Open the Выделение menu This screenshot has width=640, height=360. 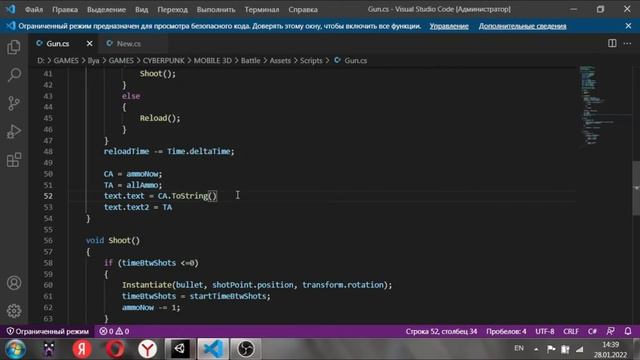tap(106, 9)
